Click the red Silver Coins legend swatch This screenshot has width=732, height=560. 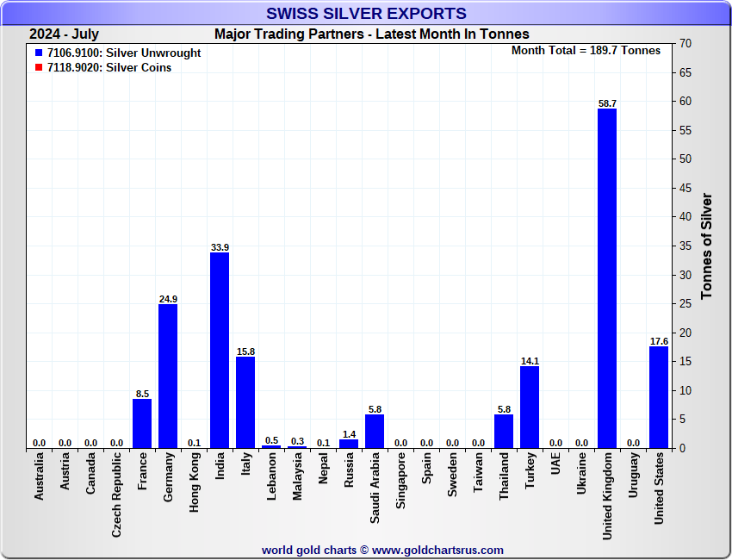(39, 68)
